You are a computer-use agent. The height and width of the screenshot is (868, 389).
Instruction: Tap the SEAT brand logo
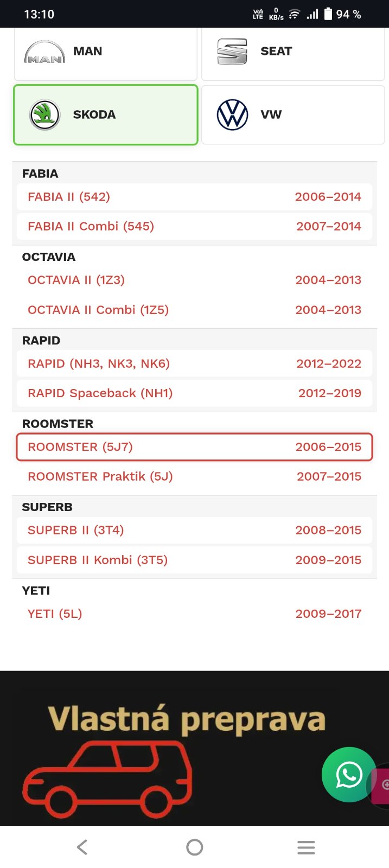(232, 52)
